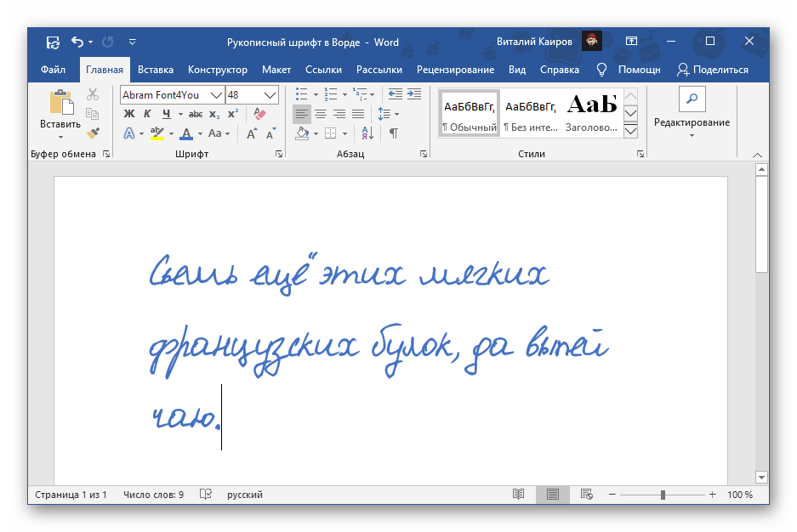The height and width of the screenshot is (532, 797).
Task: Click the Multilevel list icon
Action: (361, 94)
